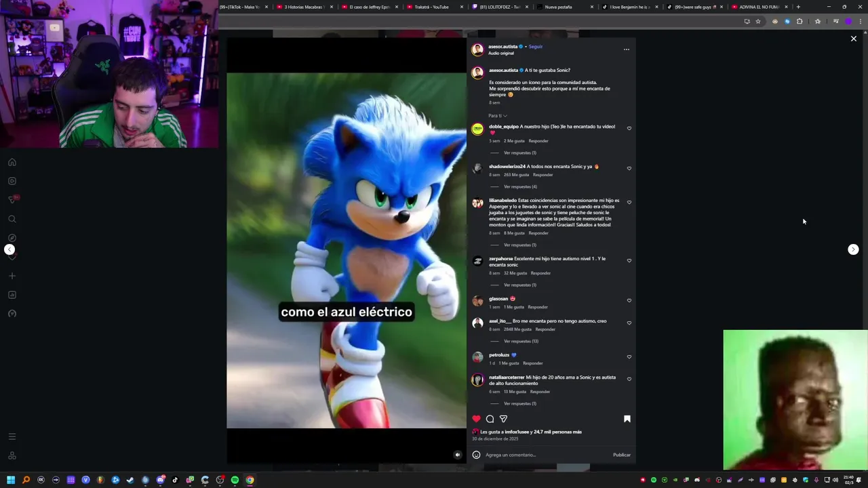Expand the 13 replies under axel_ito__

[x=521, y=341]
